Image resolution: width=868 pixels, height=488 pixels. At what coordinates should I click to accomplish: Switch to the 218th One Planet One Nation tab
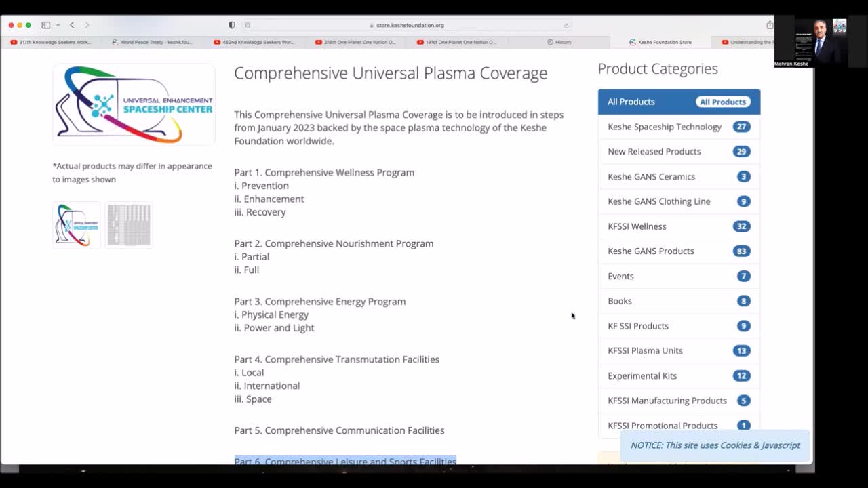pyautogui.click(x=356, y=42)
